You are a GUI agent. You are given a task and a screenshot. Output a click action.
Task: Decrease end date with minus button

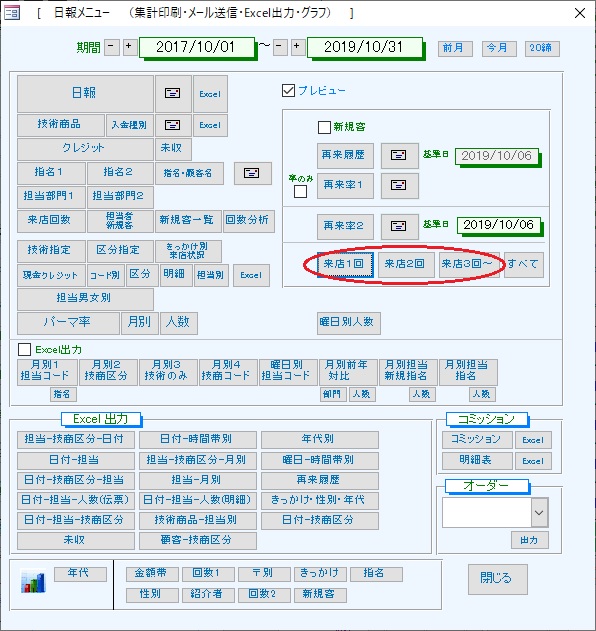click(280, 47)
